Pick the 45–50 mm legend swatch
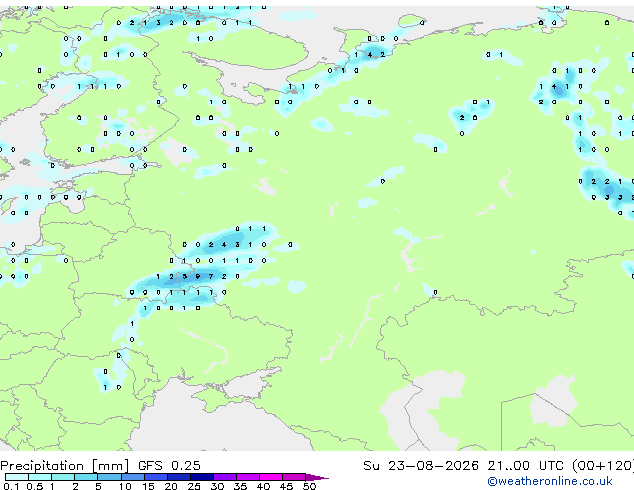This screenshot has height=490, width=634. 294,477
